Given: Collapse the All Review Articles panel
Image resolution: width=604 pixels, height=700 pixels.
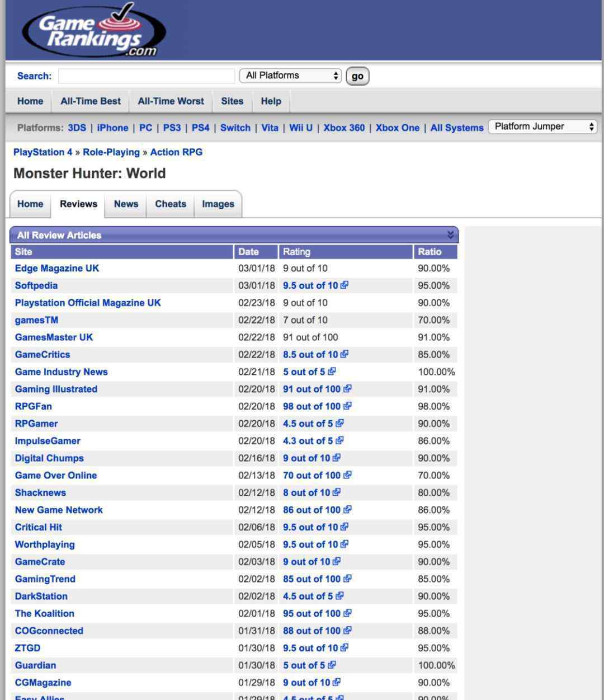Looking at the screenshot, I should [x=450, y=235].
